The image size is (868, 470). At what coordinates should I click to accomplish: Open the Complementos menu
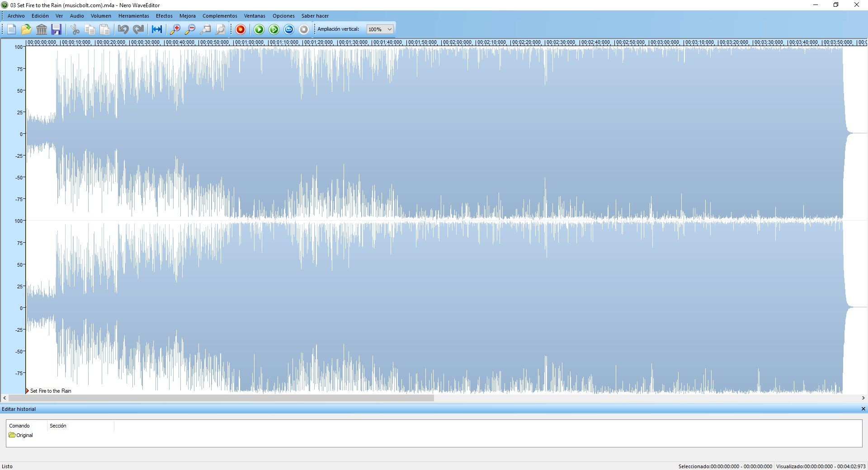tap(220, 16)
